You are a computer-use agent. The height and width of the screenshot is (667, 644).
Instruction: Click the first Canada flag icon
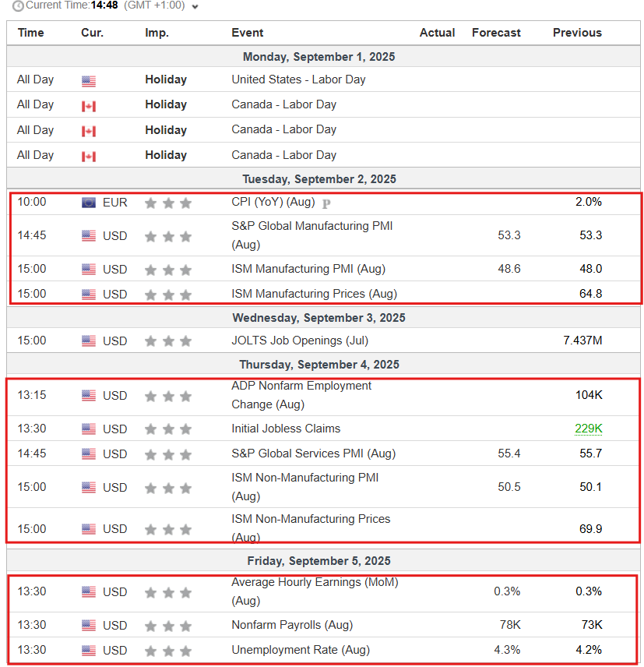[89, 106]
